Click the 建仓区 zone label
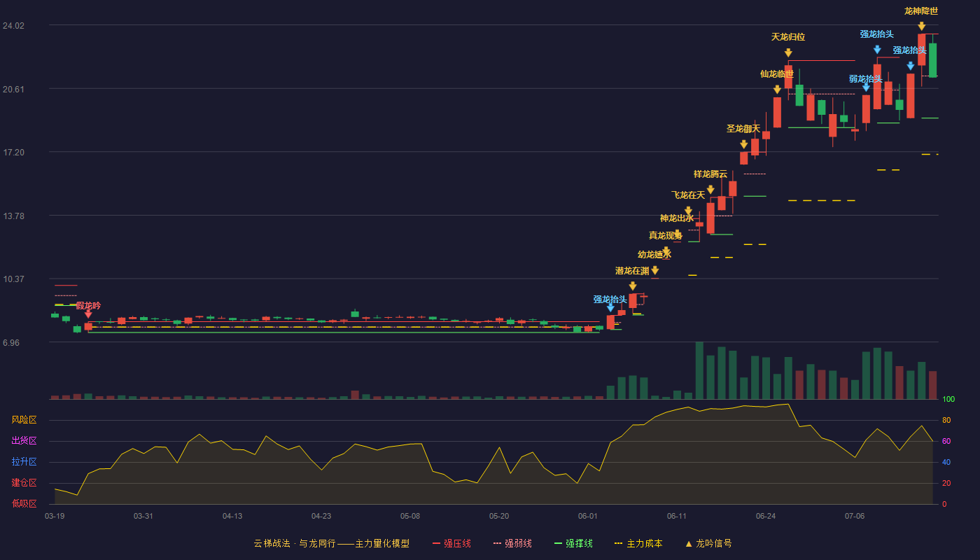The width and height of the screenshot is (980, 560). tap(24, 483)
